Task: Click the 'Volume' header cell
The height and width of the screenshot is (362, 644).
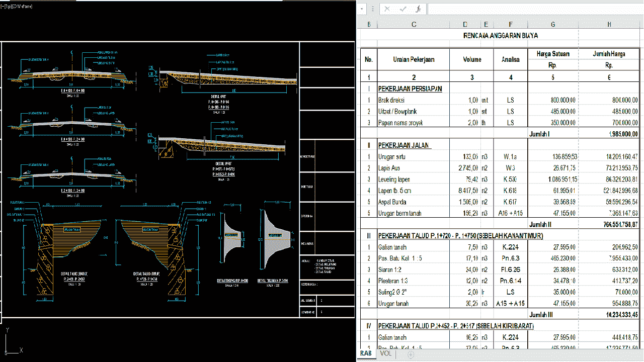Action: click(x=472, y=59)
